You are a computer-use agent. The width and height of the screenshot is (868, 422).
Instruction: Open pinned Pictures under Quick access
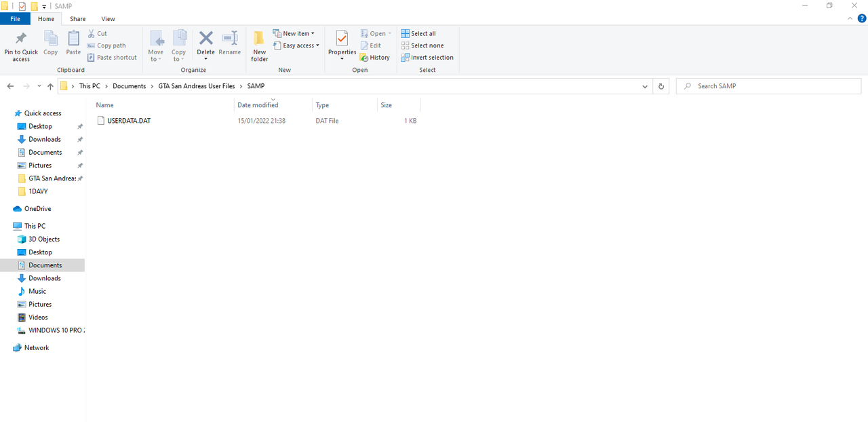[x=40, y=166]
